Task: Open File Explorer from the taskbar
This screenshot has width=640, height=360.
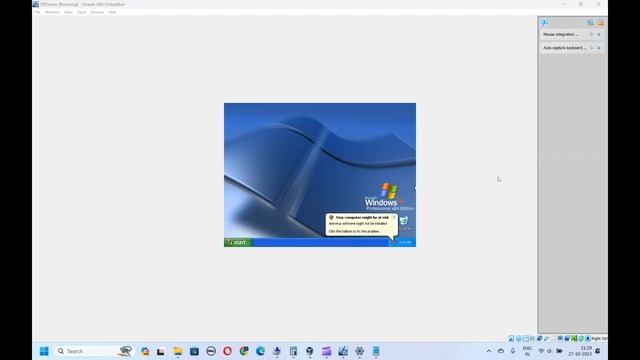Action: pyautogui.click(x=178, y=351)
